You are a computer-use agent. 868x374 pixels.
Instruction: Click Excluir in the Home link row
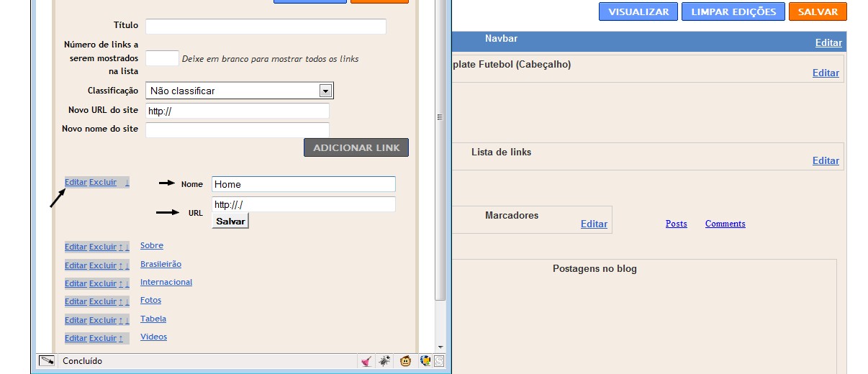click(x=103, y=182)
